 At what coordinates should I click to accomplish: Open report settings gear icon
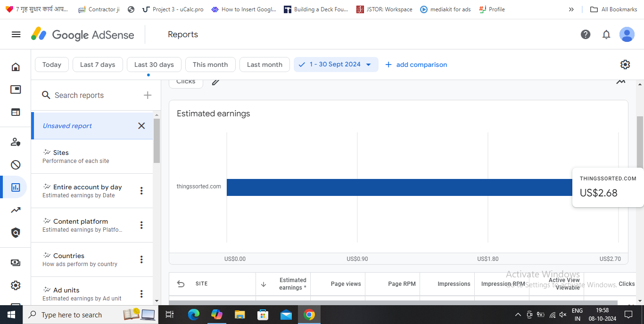(625, 65)
